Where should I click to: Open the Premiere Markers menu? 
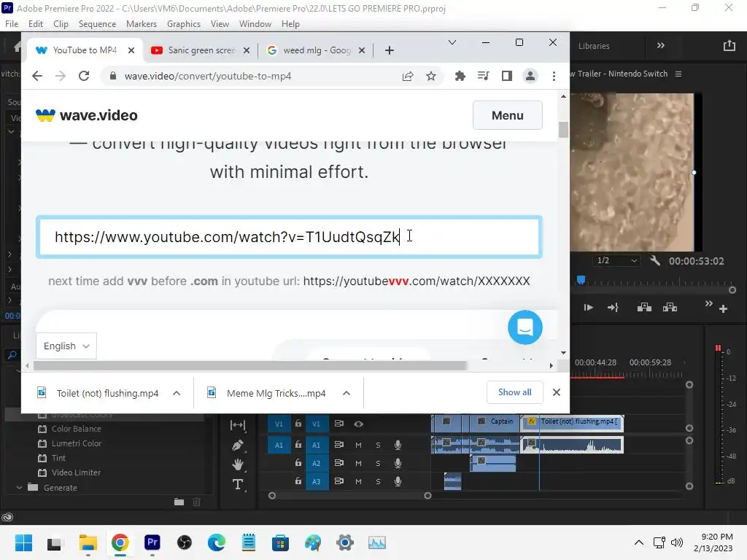(142, 24)
